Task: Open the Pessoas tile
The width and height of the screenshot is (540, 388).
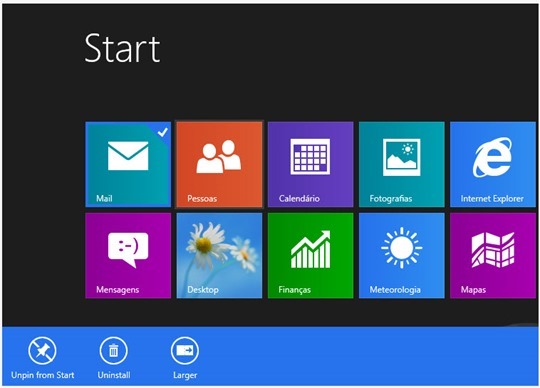Action: (219, 164)
